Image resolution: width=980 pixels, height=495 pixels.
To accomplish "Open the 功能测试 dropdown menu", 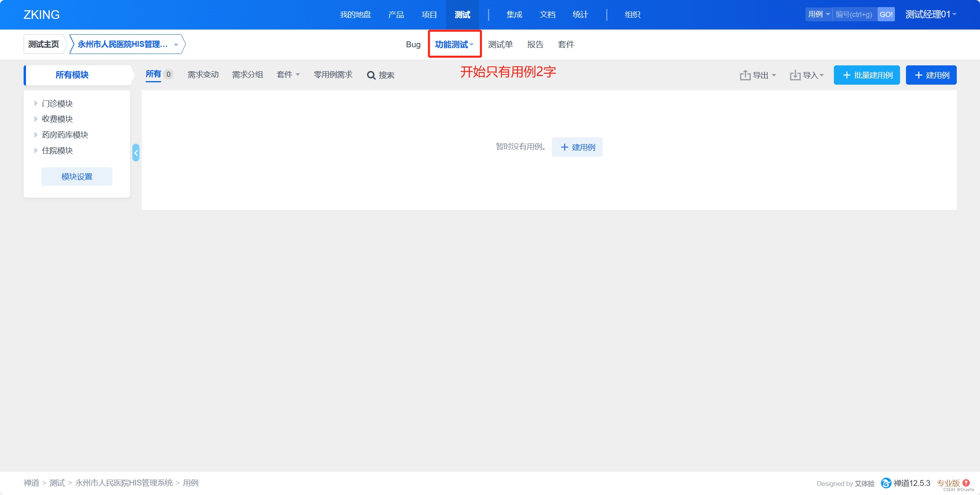I will [x=454, y=44].
